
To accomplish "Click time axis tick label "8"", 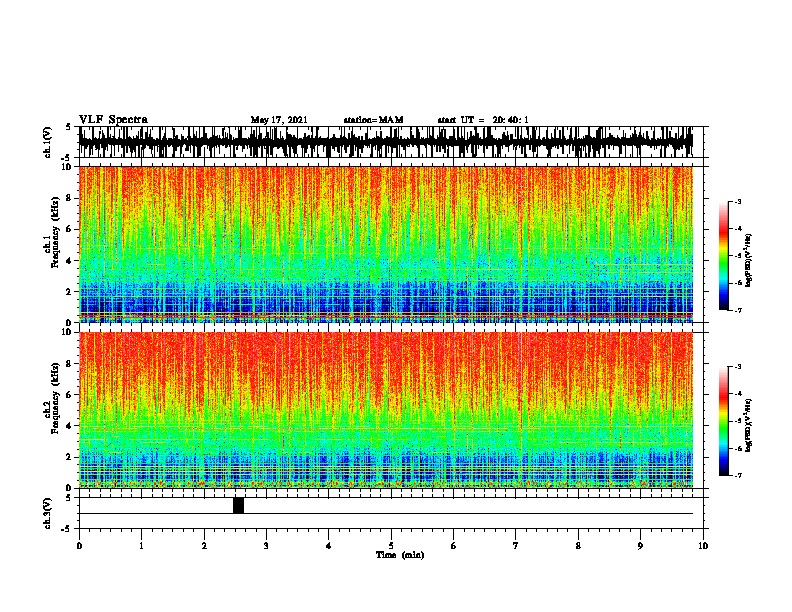I will pyautogui.click(x=578, y=546).
